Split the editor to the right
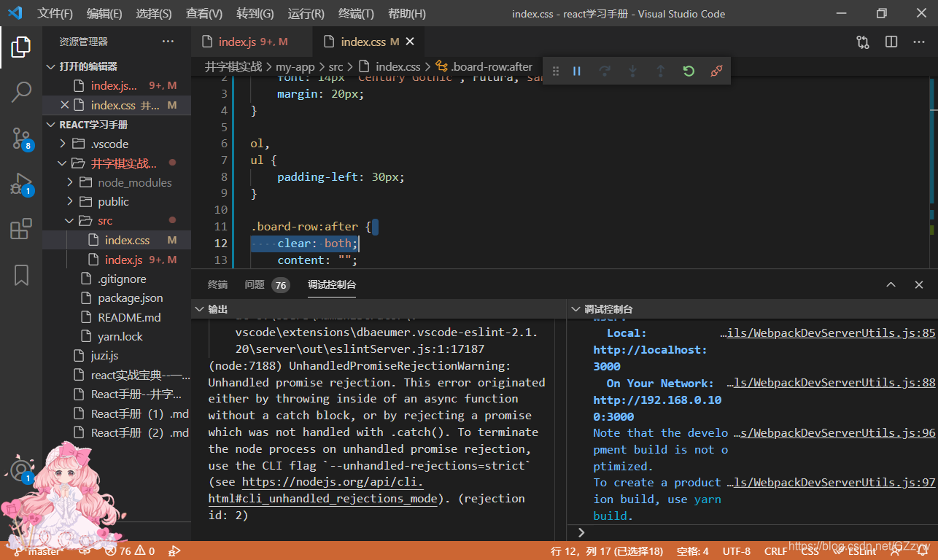The height and width of the screenshot is (560, 938). click(x=891, y=42)
